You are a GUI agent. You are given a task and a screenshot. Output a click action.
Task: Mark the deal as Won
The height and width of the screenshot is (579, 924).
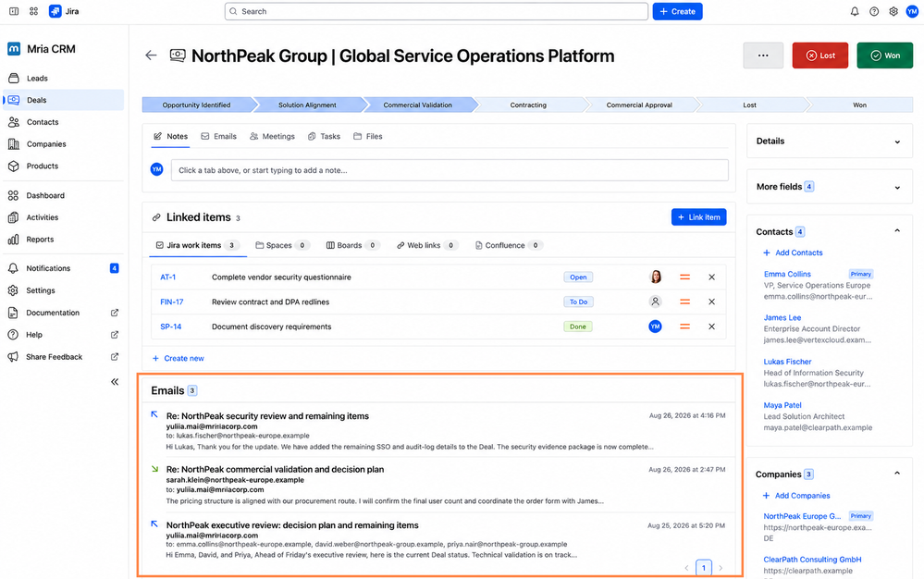tap(884, 55)
